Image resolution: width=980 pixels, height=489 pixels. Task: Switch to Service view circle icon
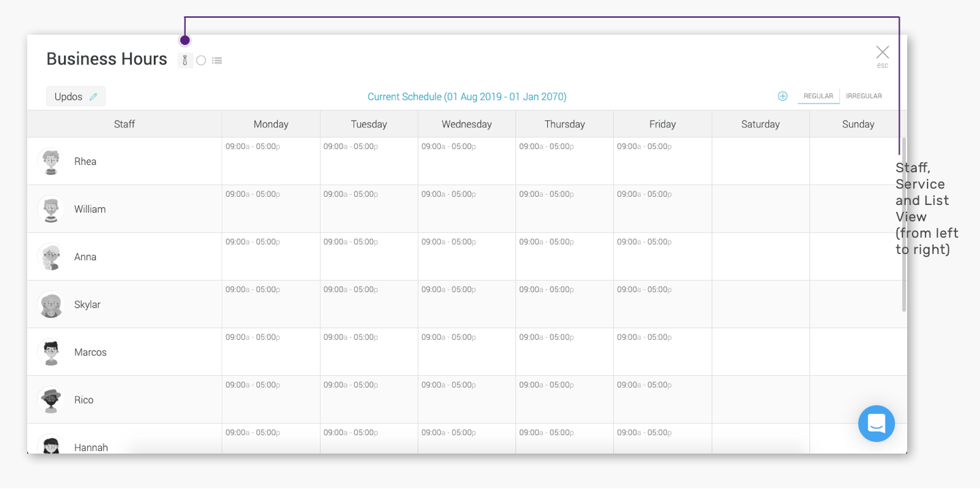201,61
